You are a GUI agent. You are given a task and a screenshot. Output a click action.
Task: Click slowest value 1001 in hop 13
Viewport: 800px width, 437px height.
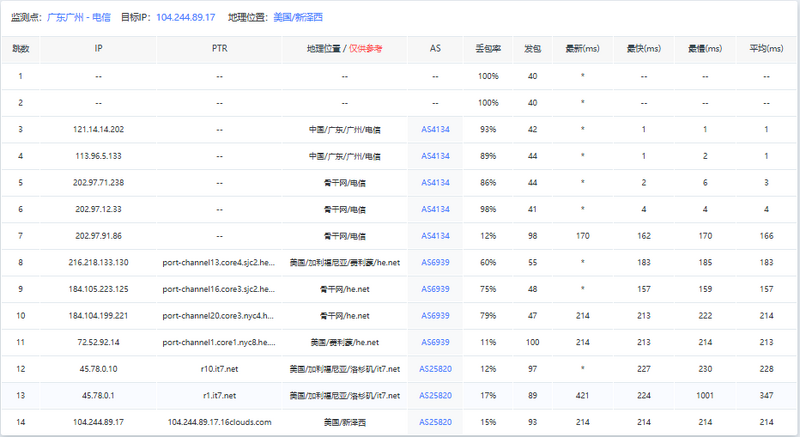click(x=705, y=395)
